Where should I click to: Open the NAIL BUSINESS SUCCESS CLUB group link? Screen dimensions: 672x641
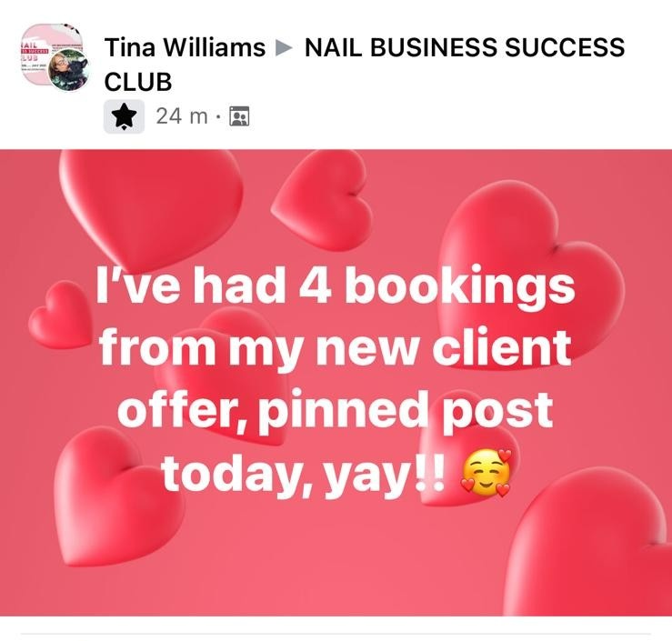[365, 65]
